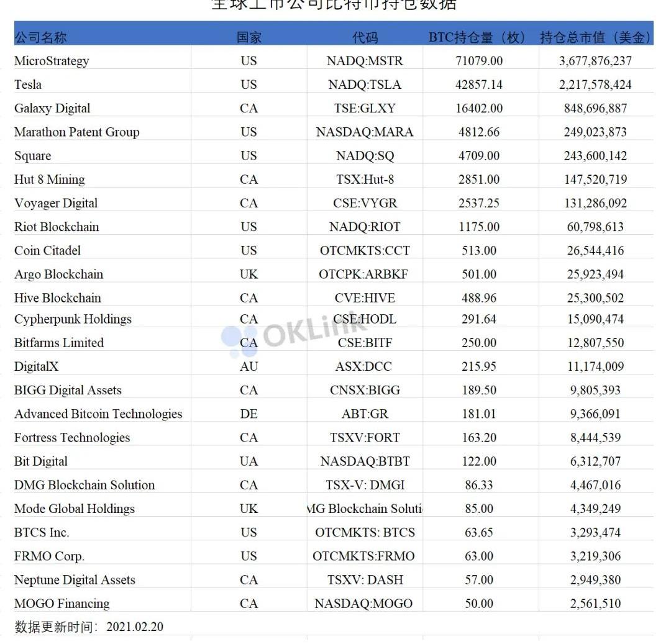671x644 pixels.
Task: Select the 公司名称 column header
Action: tap(40, 37)
